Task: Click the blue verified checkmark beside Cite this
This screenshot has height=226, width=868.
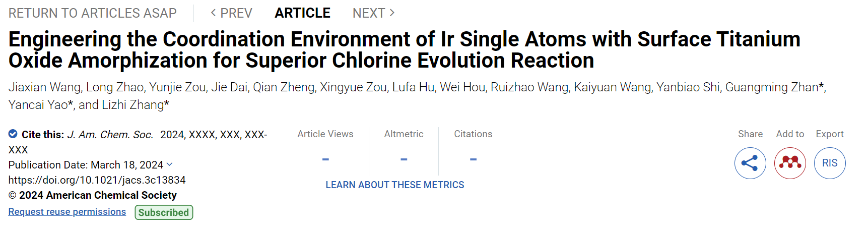Action: [13, 134]
